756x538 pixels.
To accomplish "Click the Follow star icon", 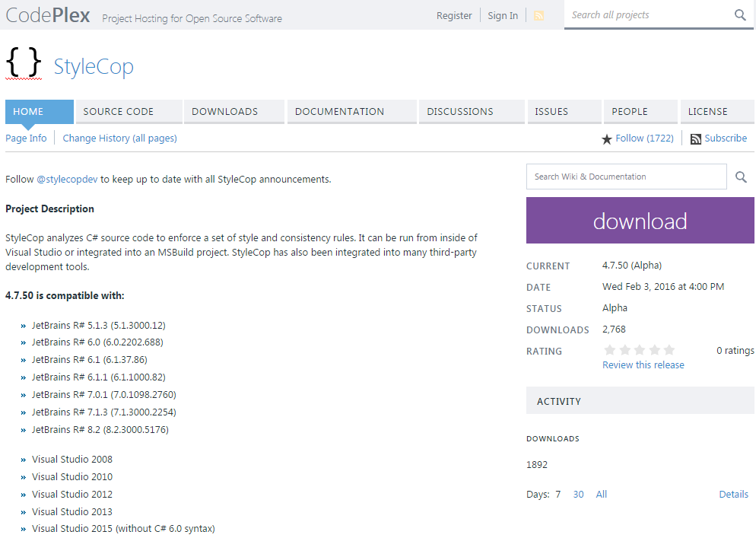I will (606, 139).
